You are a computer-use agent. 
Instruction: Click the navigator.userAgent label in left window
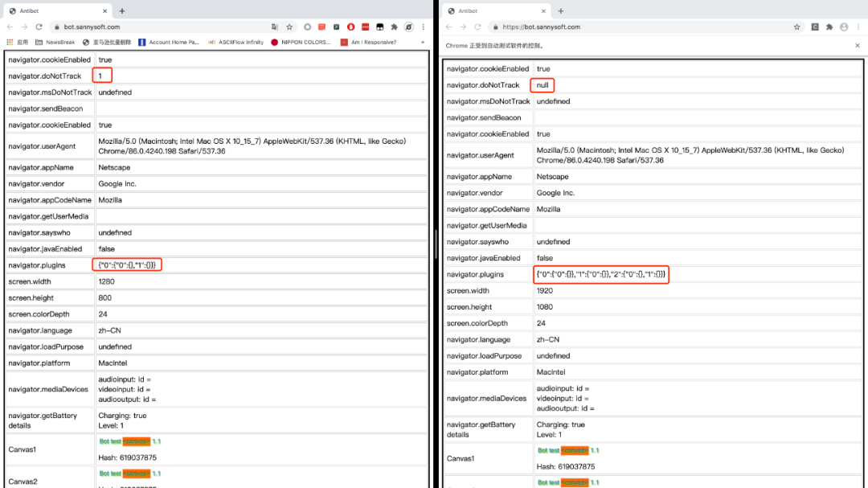42,146
